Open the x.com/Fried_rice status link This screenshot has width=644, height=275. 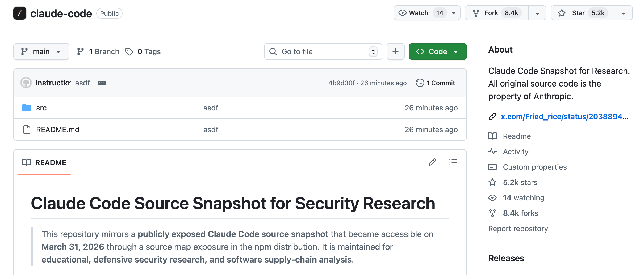(561, 117)
